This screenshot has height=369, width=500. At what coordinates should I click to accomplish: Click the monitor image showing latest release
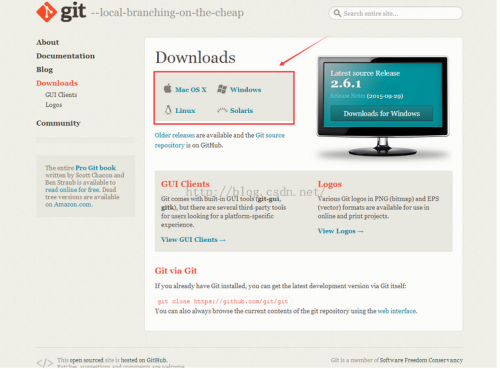383,106
